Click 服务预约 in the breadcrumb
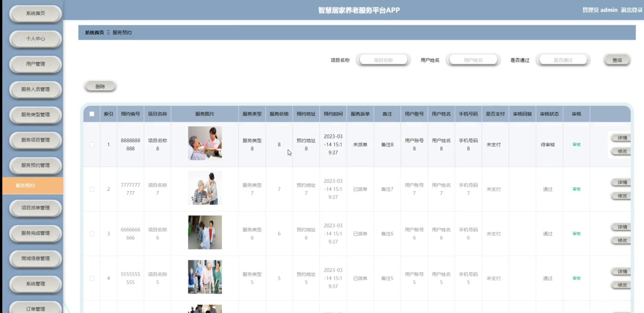 tap(122, 33)
